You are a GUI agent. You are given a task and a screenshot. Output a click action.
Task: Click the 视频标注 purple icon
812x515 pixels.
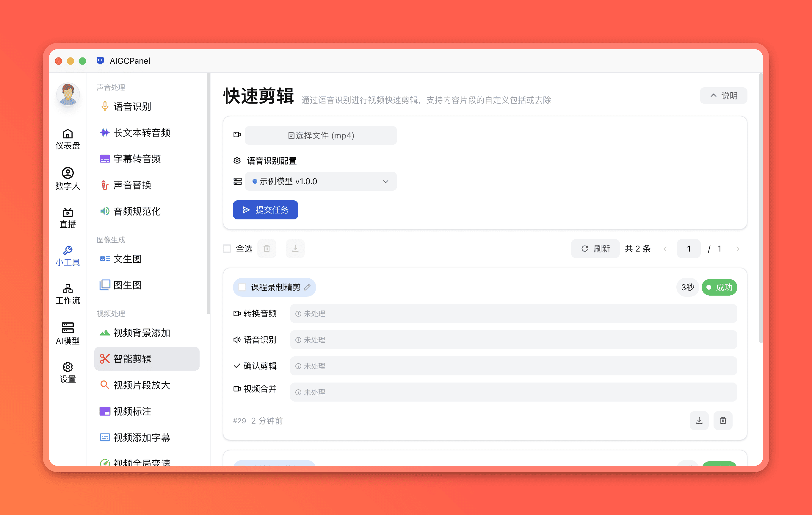click(x=104, y=411)
